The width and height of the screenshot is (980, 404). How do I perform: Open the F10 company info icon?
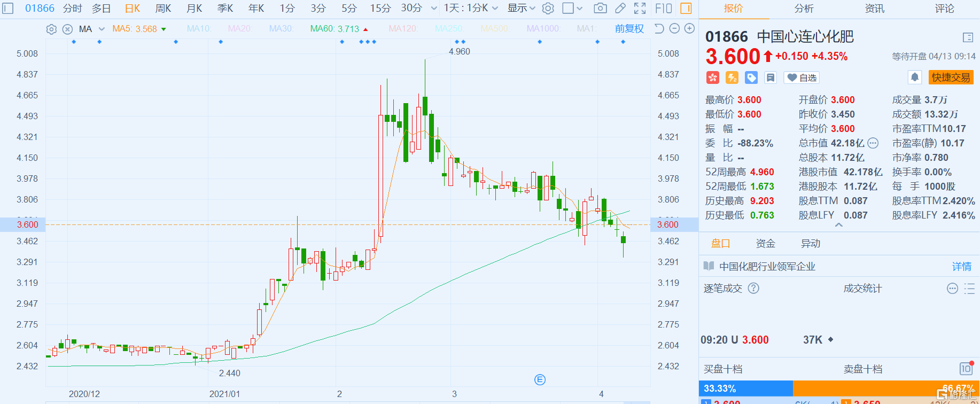[x=663, y=8]
